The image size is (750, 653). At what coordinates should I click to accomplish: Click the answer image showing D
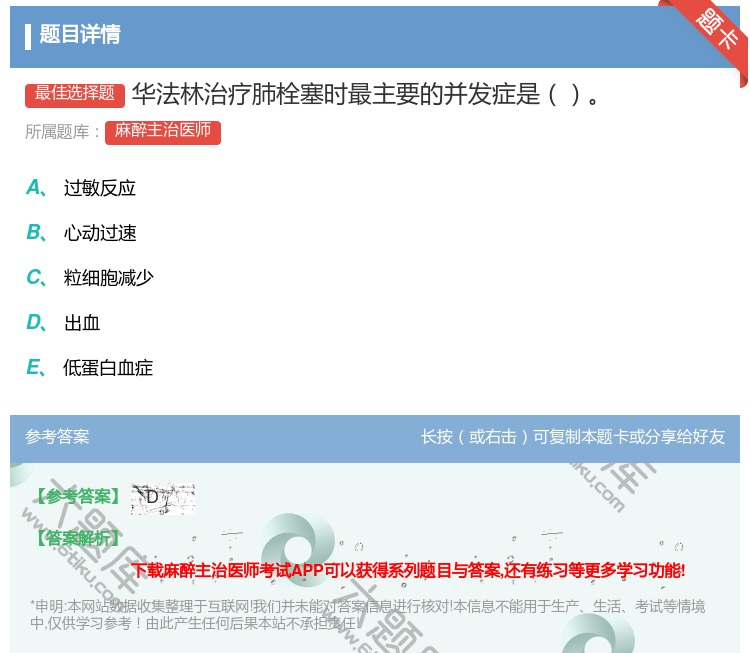163,498
